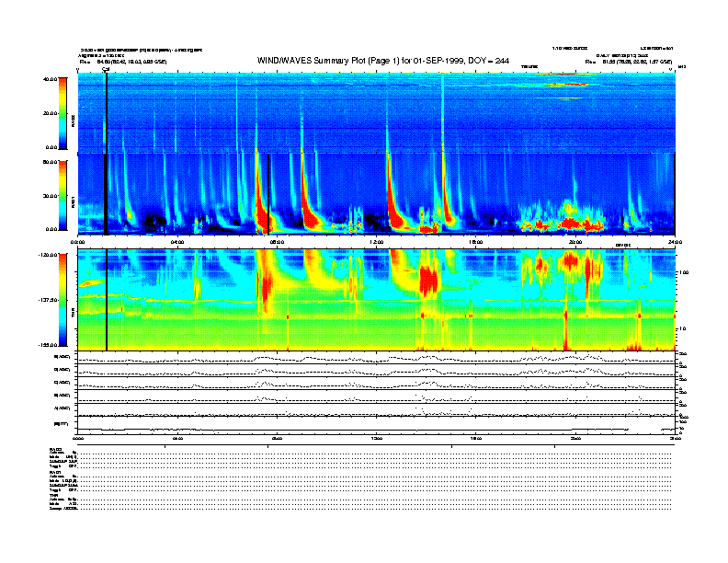Viewport: 728px width, 563px height.
Task: Click the Cal marker label above the spectrogram
Action: pos(106,69)
